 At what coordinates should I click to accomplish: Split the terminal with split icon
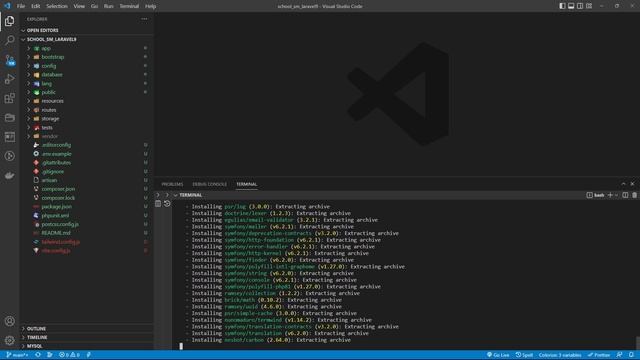[x=625, y=195]
